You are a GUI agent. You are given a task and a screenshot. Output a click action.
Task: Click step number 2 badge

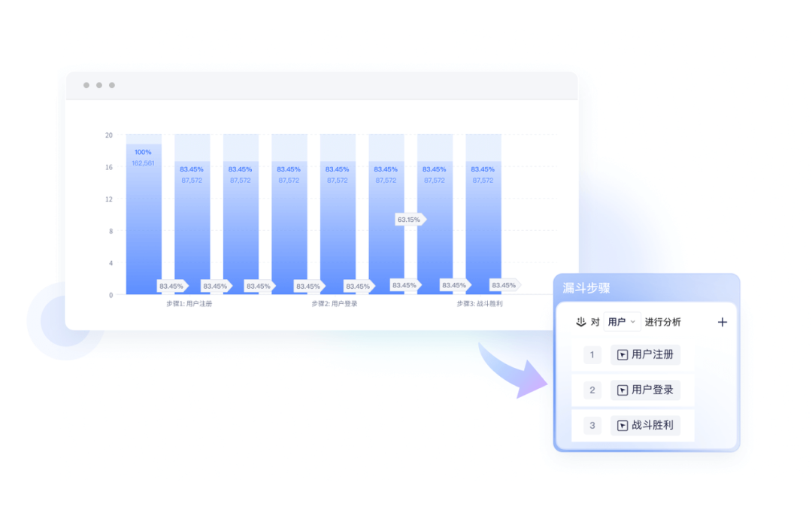point(592,390)
